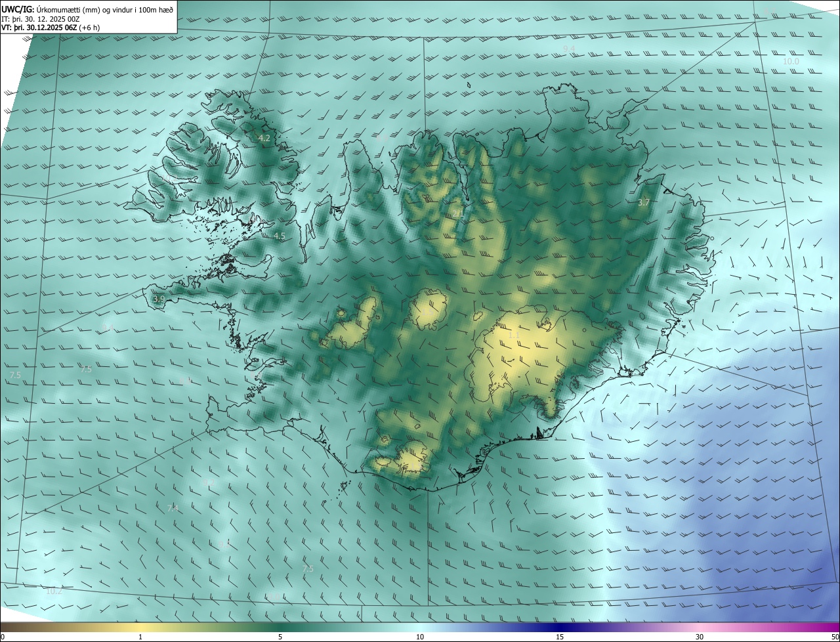Click the '30' label on the color scale
Image resolution: width=840 pixels, height=642 pixels.
coord(700,637)
